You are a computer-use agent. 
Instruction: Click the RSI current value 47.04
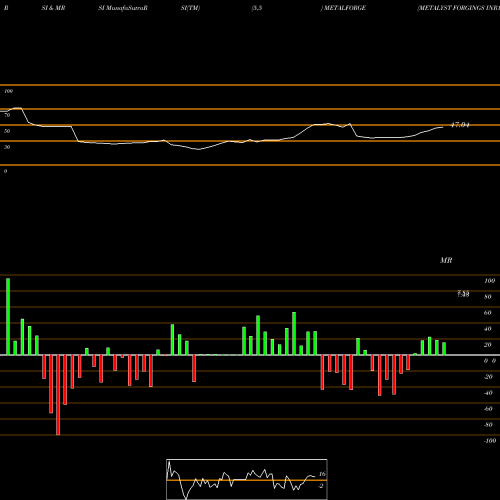(460, 125)
